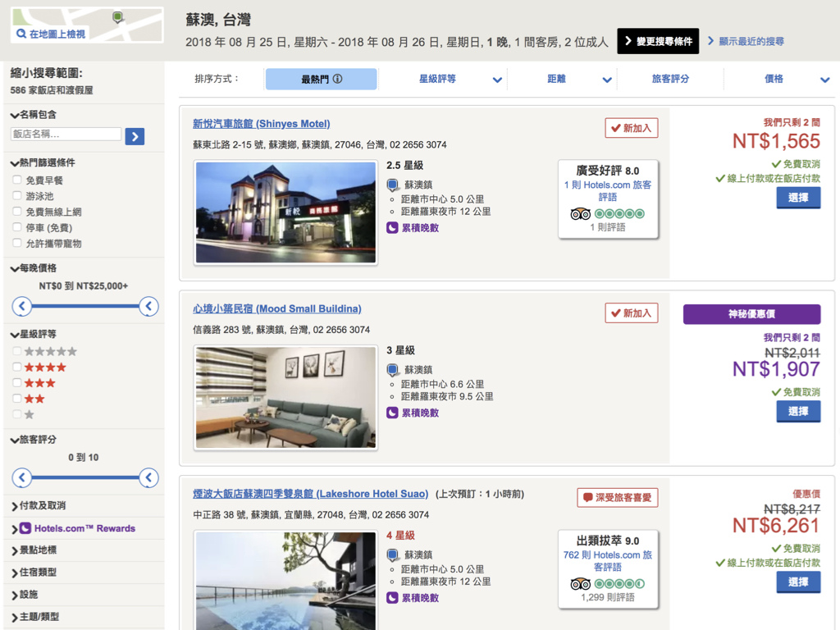Tick the 停車 (免費) checkbox

pos(17,227)
